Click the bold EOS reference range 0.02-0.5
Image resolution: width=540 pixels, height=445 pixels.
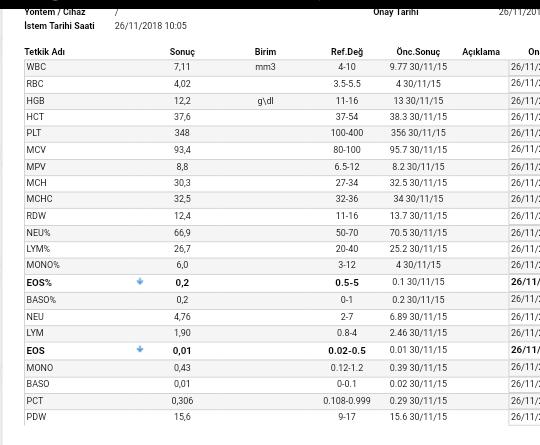pos(347,351)
